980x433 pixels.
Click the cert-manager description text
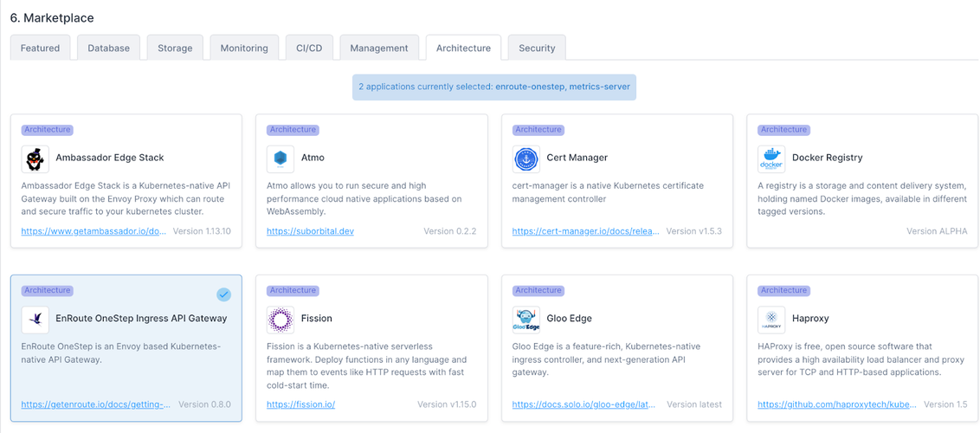[x=608, y=192]
